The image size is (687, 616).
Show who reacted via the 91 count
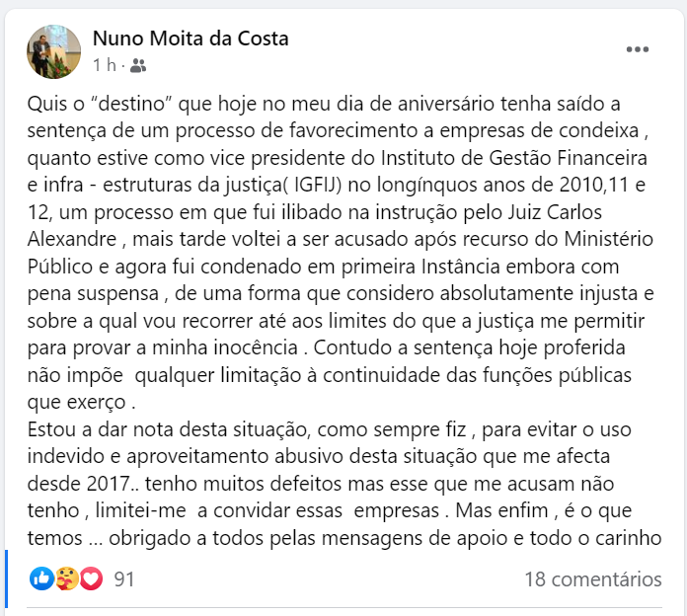pyautogui.click(x=124, y=579)
